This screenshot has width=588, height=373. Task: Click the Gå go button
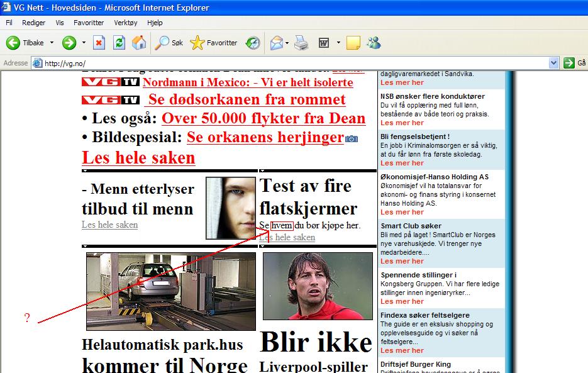pyautogui.click(x=574, y=63)
